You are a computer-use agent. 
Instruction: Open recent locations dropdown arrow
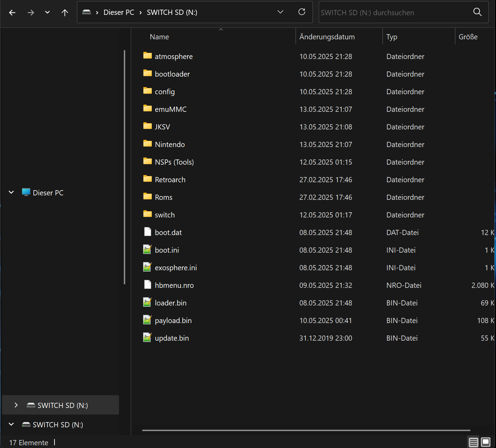pyautogui.click(x=48, y=12)
